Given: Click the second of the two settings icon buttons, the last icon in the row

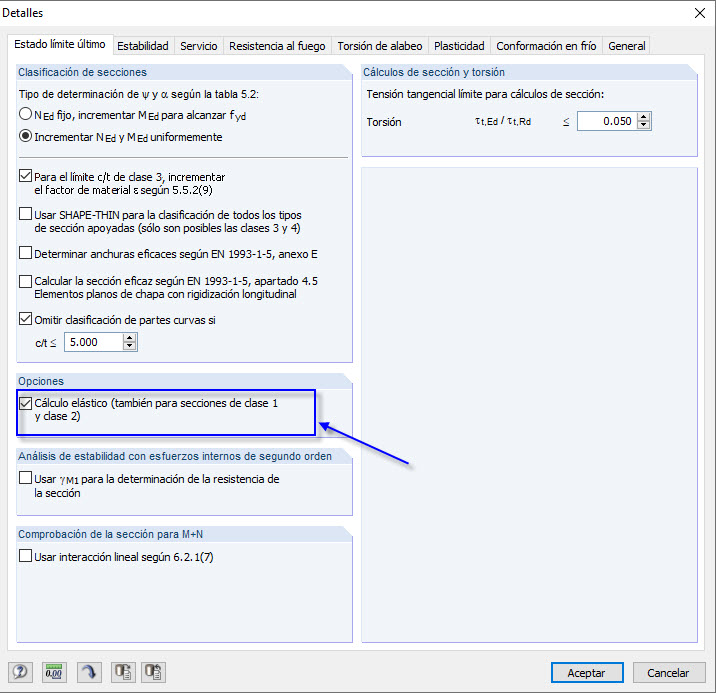Looking at the screenshot, I should click(153, 672).
